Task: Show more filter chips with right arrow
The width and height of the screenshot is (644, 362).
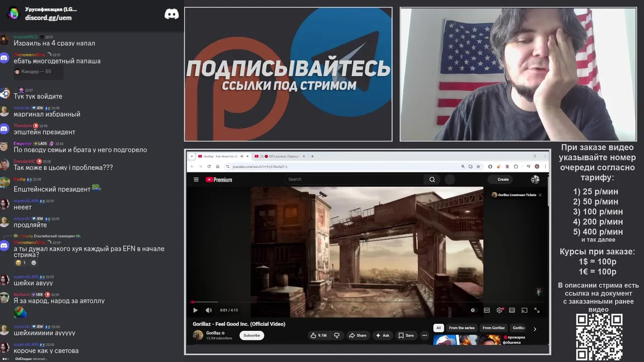Action: [x=535, y=329]
